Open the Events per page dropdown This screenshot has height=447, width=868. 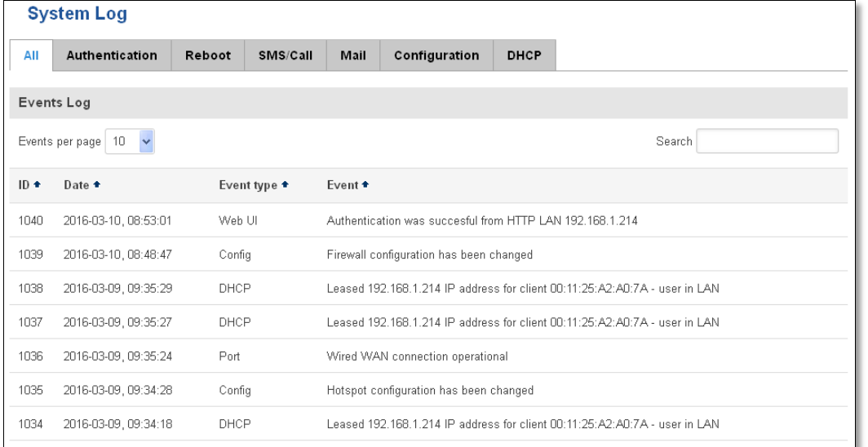point(130,141)
